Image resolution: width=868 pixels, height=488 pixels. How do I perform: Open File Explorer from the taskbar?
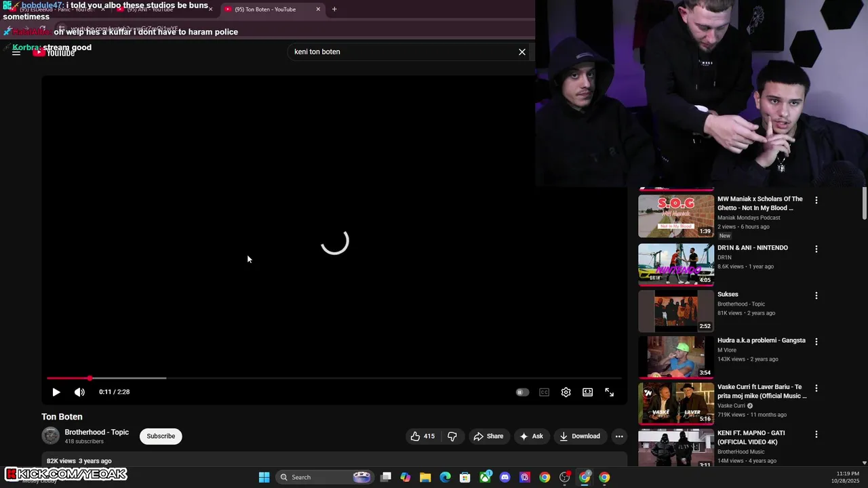click(x=425, y=477)
